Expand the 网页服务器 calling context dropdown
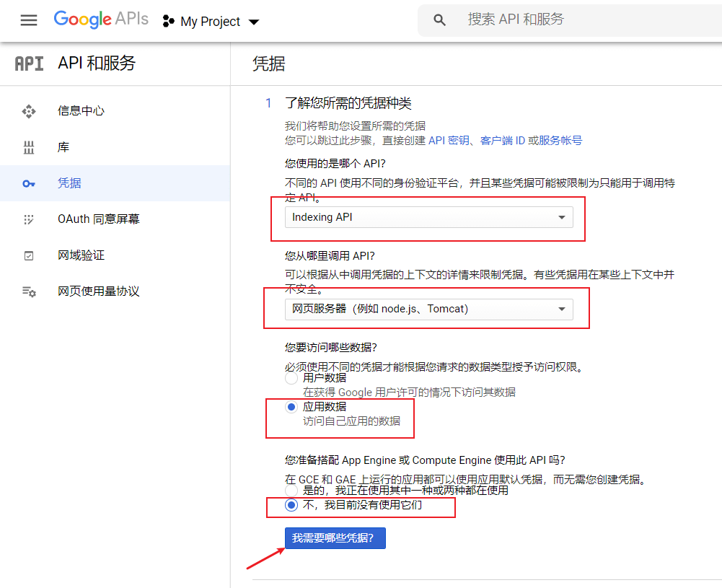The width and height of the screenshot is (722, 588). pos(428,309)
